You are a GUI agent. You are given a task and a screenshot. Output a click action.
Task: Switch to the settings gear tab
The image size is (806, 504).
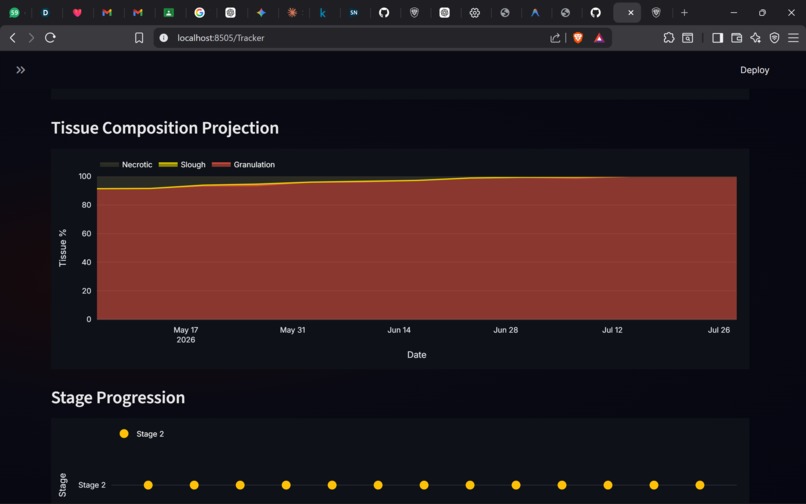pyautogui.click(x=474, y=13)
